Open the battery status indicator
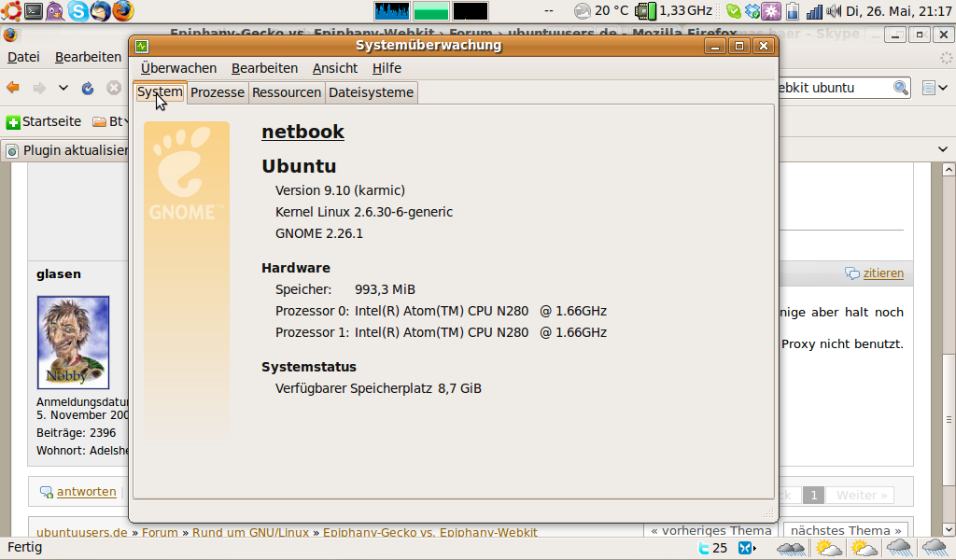 [x=792, y=11]
